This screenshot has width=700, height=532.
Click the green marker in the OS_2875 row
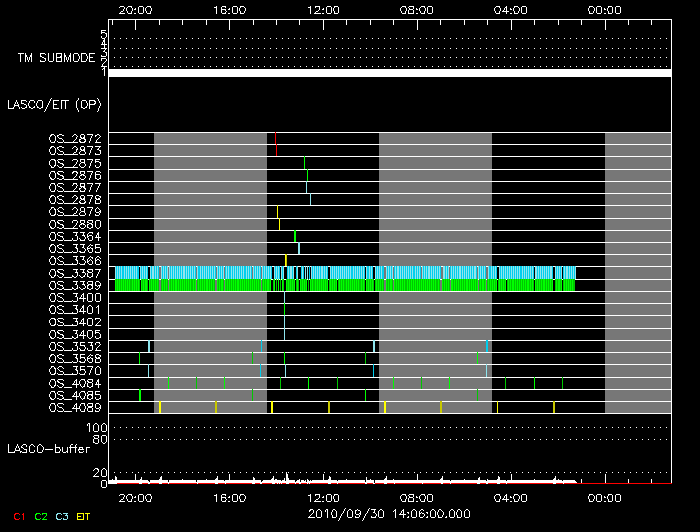tap(304, 162)
